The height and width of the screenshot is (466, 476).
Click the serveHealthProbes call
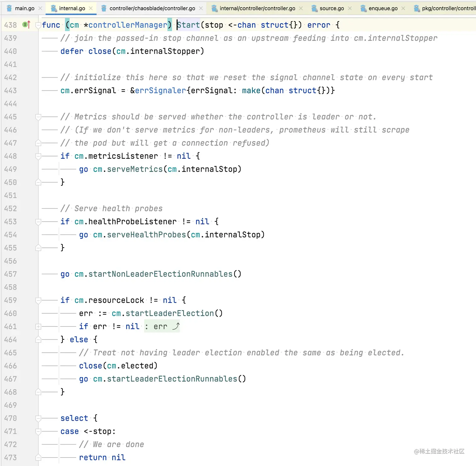click(146, 235)
